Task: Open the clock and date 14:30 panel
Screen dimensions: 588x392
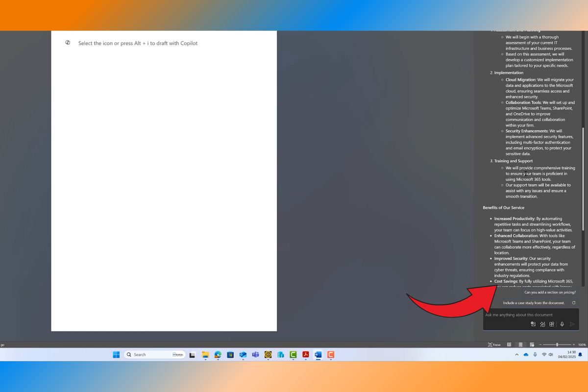Action: 566,354
